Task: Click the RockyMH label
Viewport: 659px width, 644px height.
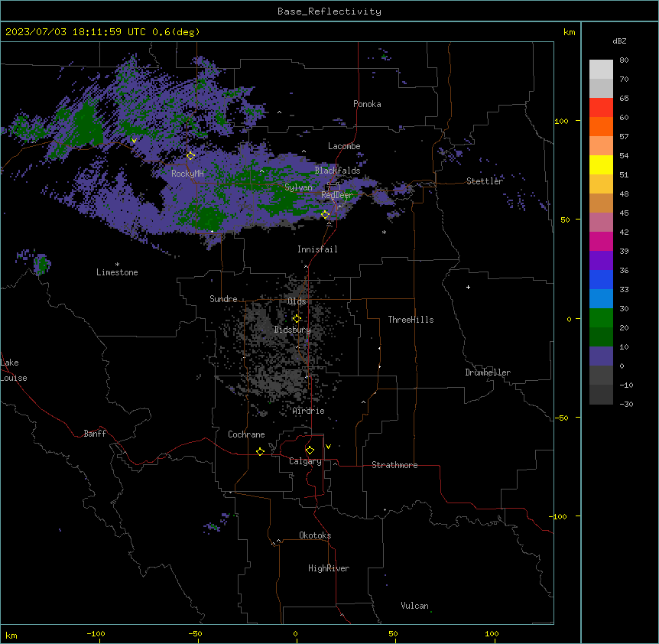Action: click(x=187, y=173)
